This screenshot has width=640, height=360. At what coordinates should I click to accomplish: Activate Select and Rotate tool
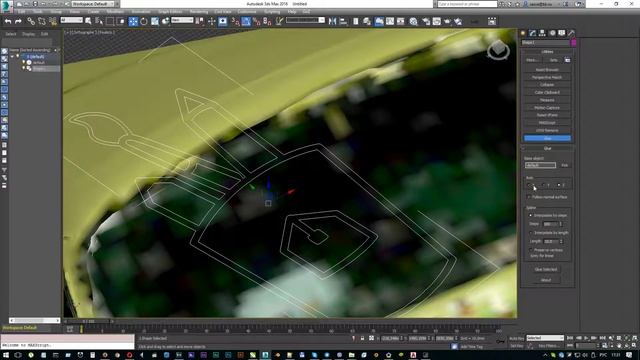(x=144, y=21)
